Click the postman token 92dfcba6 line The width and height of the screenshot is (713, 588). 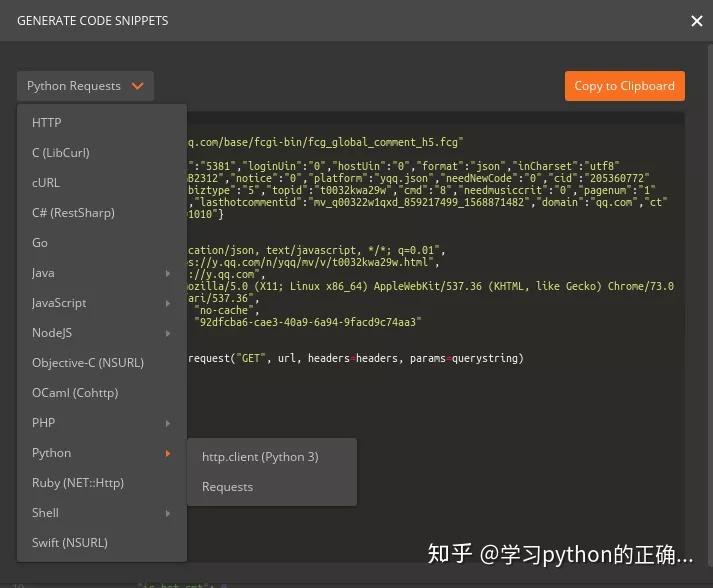pos(308,322)
